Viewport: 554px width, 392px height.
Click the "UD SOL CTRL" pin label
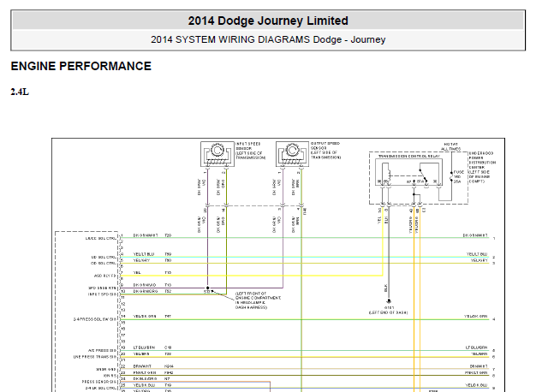pos(104,257)
